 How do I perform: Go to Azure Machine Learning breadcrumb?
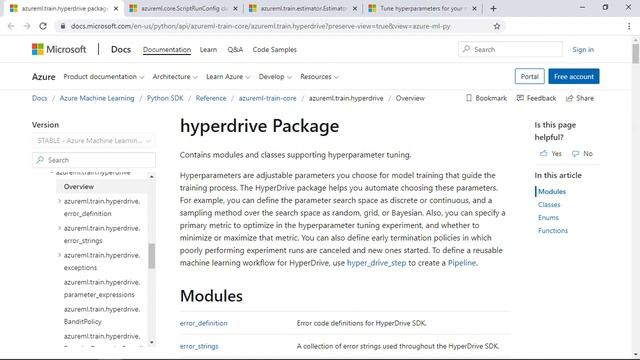click(x=97, y=98)
